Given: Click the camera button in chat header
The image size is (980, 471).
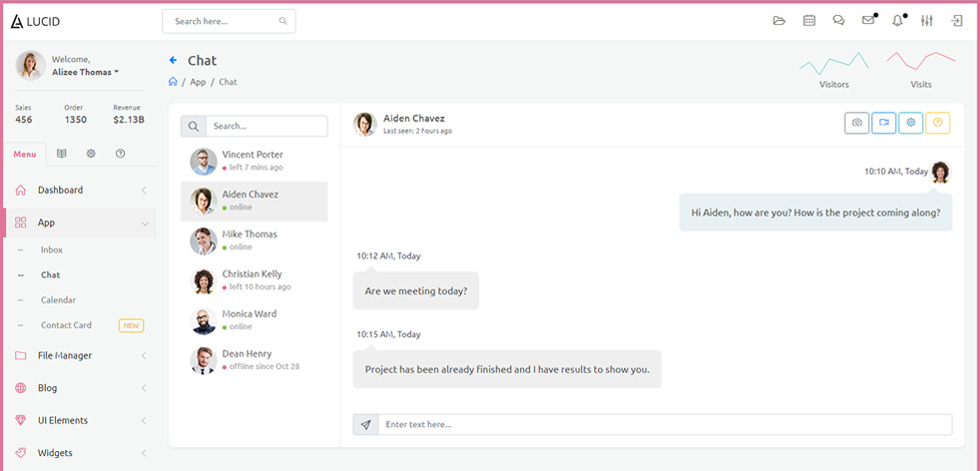Looking at the screenshot, I should (x=857, y=123).
